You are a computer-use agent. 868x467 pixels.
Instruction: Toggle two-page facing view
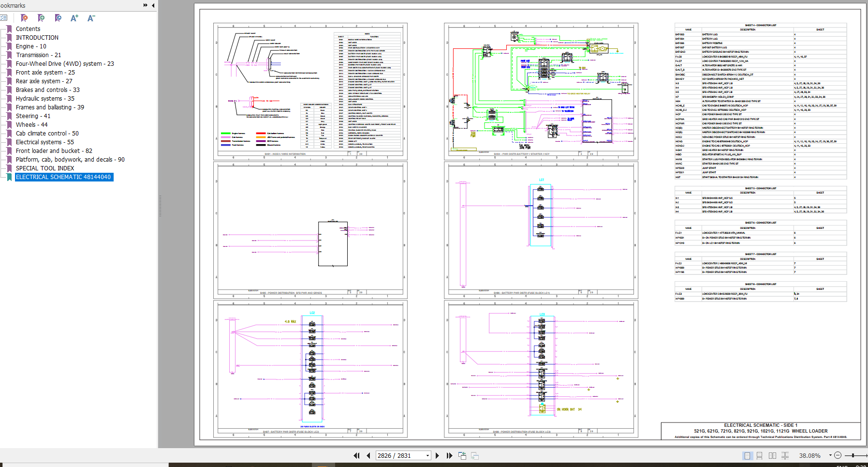coord(772,455)
